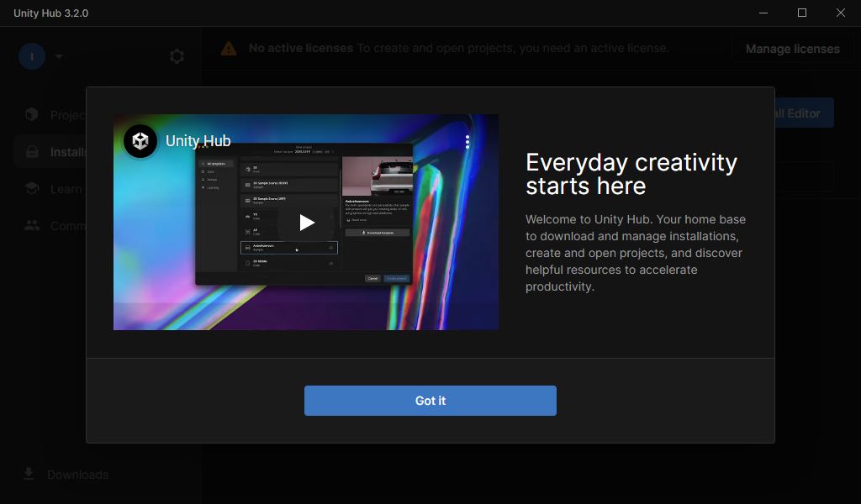Open the video's three-dot options menu
861x504 pixels.
click(x=467, y=142)
